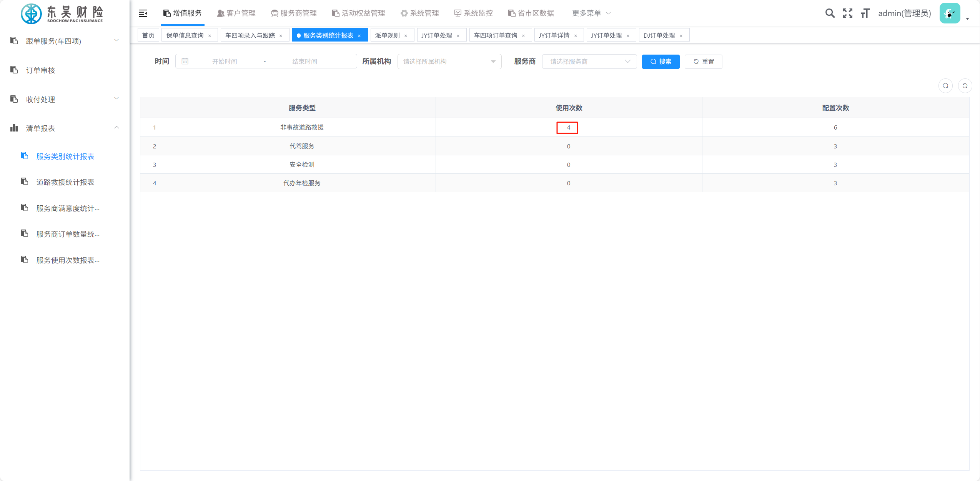
Task: Toggle fullscreen mode icon
Action: point(847,13)
